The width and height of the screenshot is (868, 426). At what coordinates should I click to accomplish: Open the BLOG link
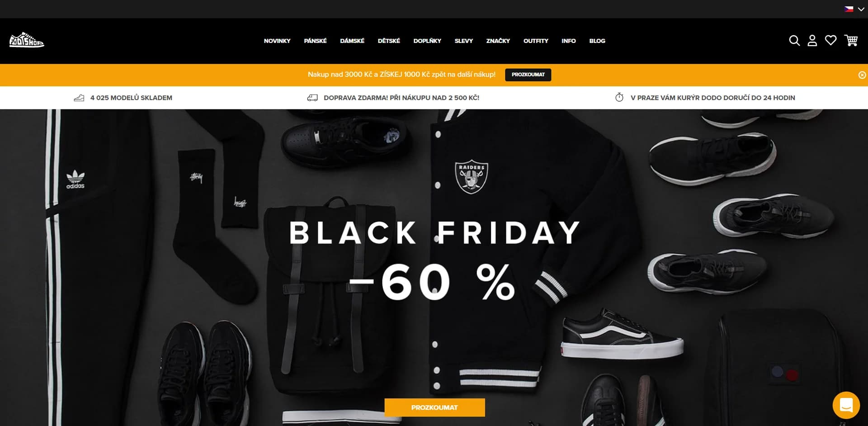597,41
